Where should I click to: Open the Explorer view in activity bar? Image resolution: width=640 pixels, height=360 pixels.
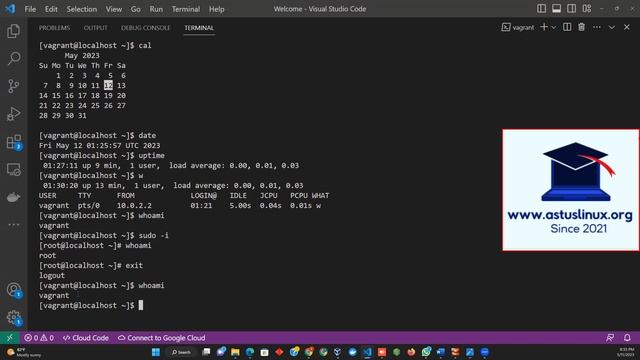13,31
